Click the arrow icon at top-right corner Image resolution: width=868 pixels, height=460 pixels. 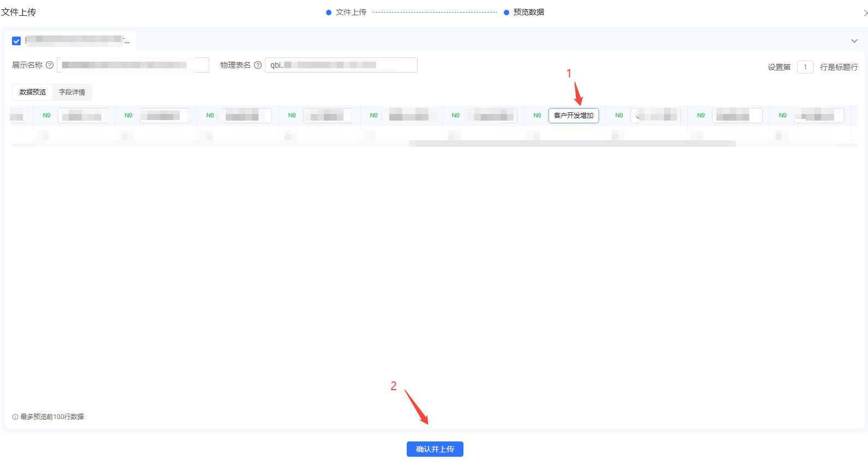[x=865, y=13]
